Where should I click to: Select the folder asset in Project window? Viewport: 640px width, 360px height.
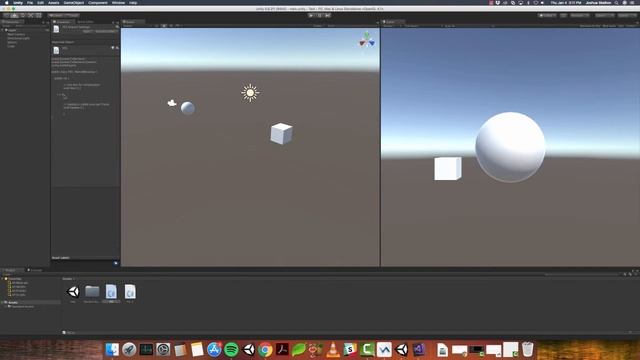click(x=92, y=291)
